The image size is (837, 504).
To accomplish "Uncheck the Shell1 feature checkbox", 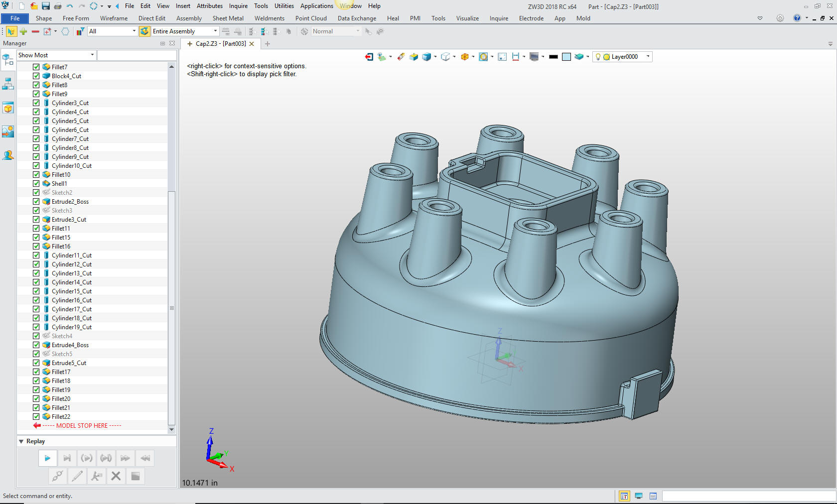I will 36,183.
